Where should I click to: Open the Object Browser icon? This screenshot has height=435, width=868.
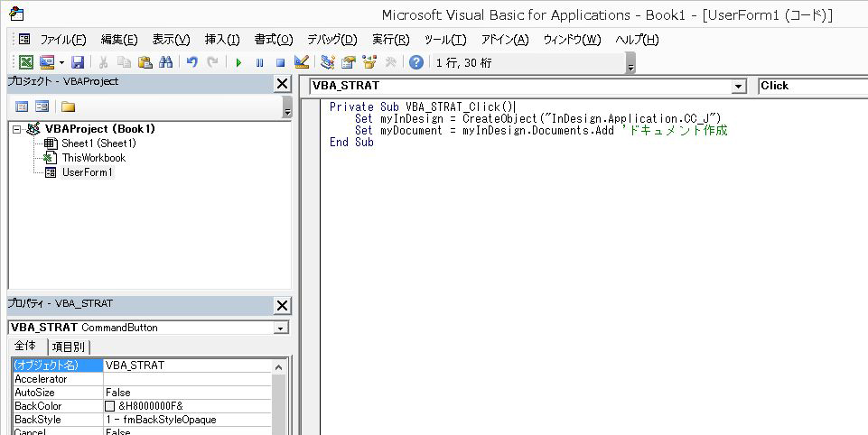click(369, 62)
